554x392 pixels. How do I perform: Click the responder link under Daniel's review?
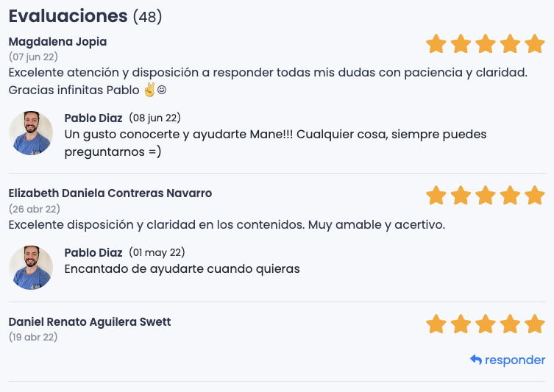(515, 360)
